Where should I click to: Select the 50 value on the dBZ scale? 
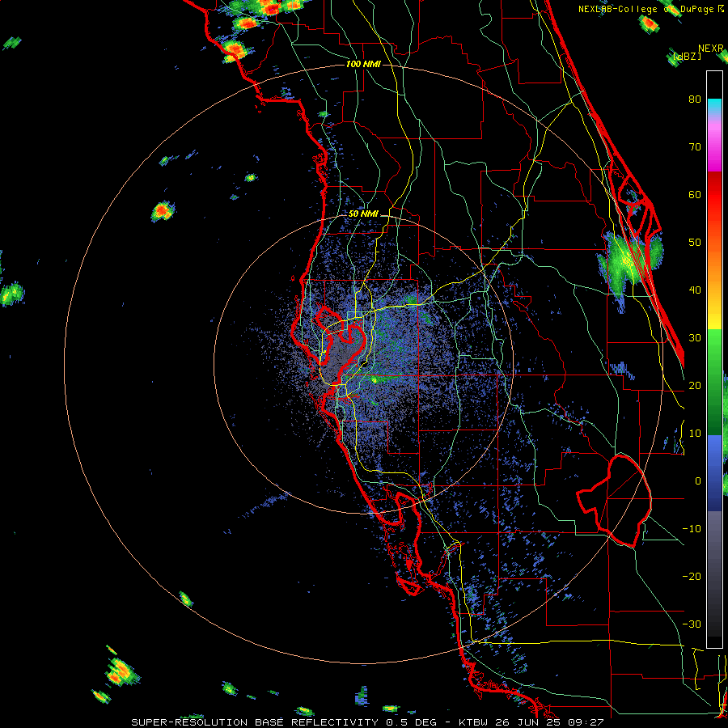pos(695,243)
